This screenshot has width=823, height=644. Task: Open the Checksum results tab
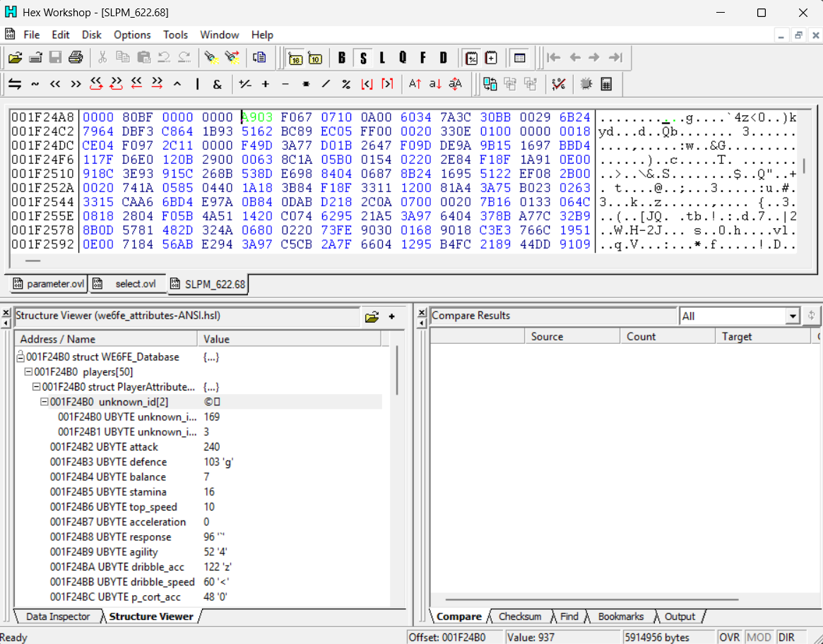[x=520, y=616]
